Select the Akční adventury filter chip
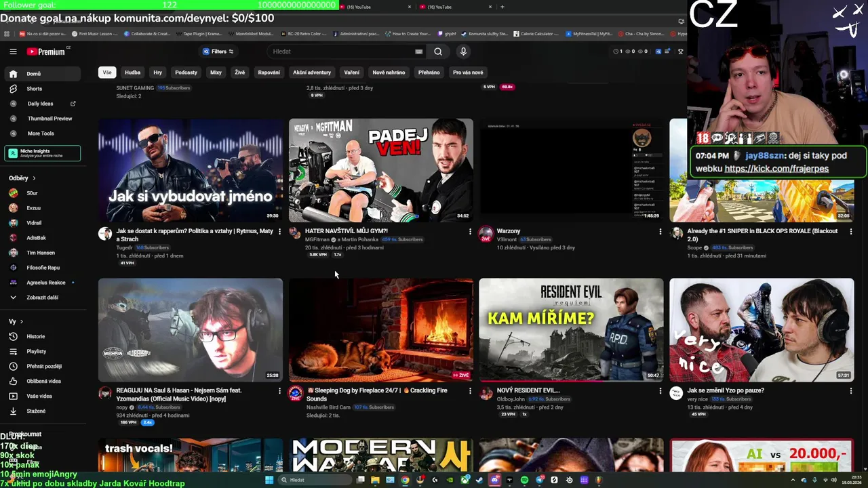 (x=312, y=73)
